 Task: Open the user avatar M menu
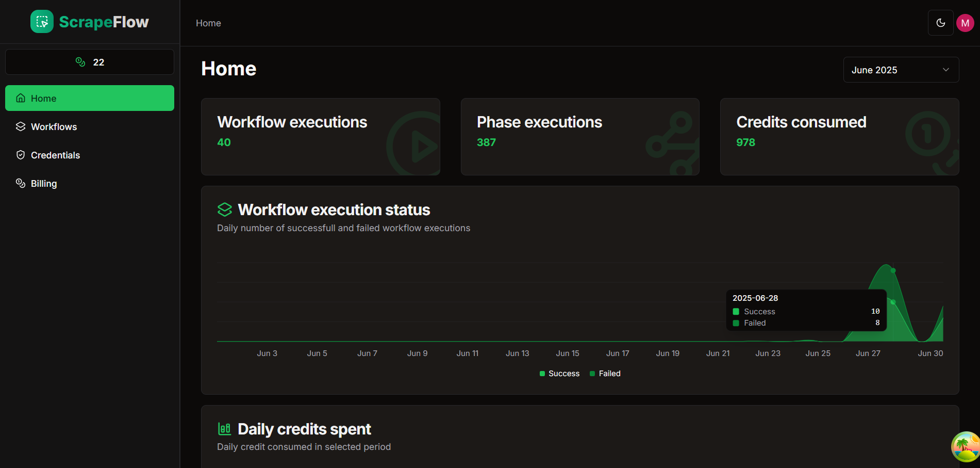[965, 23]
